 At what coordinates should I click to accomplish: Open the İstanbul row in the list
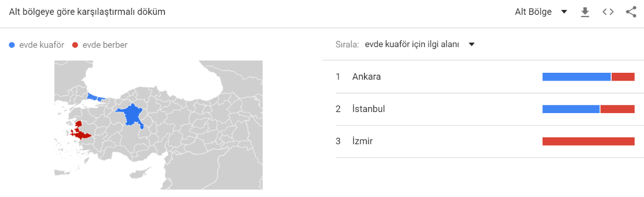485,109
